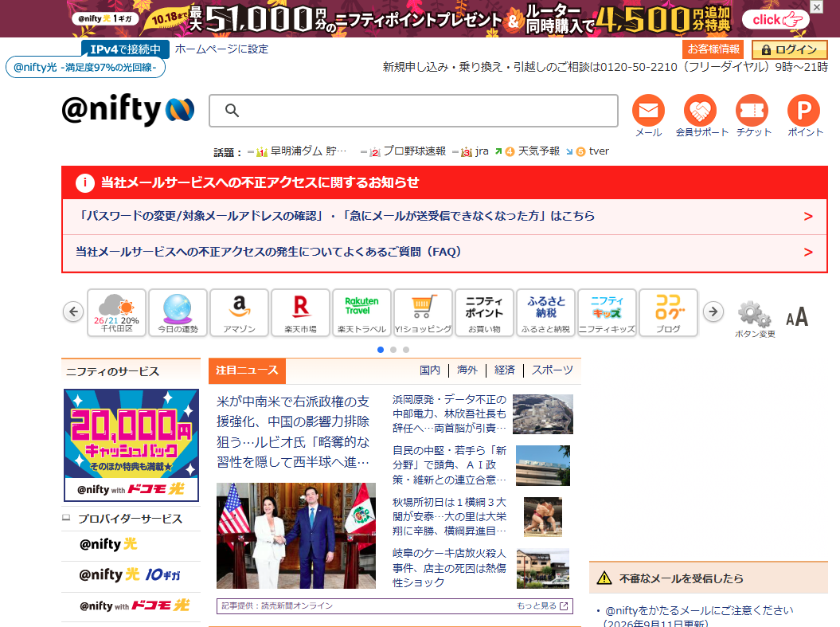Open the Nifty Kids tile
This screenshot has width=840, height=627.
pyautogui.click(x=607, y=312)
